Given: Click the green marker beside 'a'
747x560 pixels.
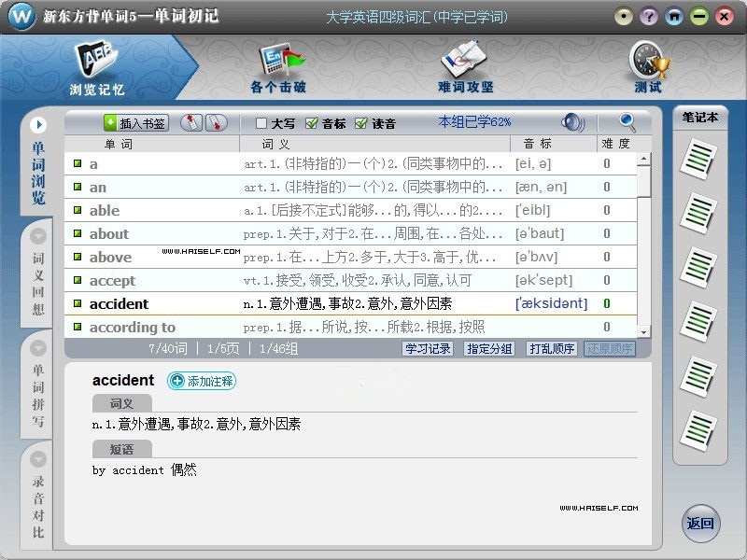Looking at the screenshot, I should [78, 163].
